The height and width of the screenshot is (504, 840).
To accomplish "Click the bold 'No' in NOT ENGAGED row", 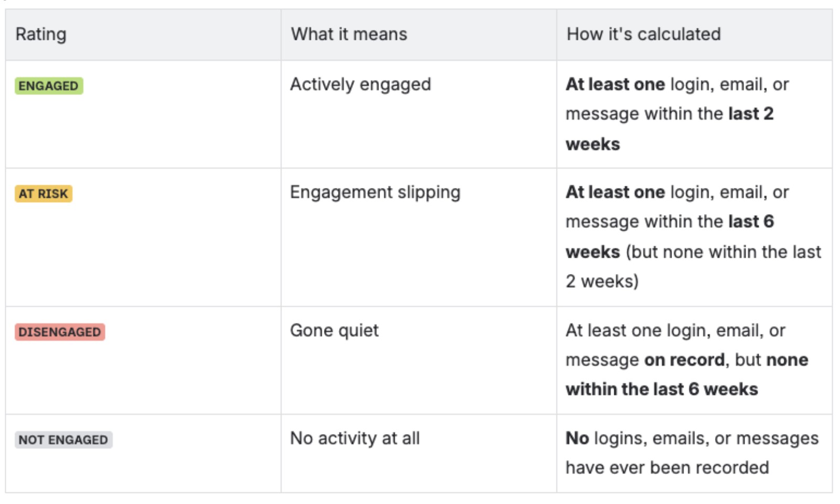I will [x=577, y=438].
